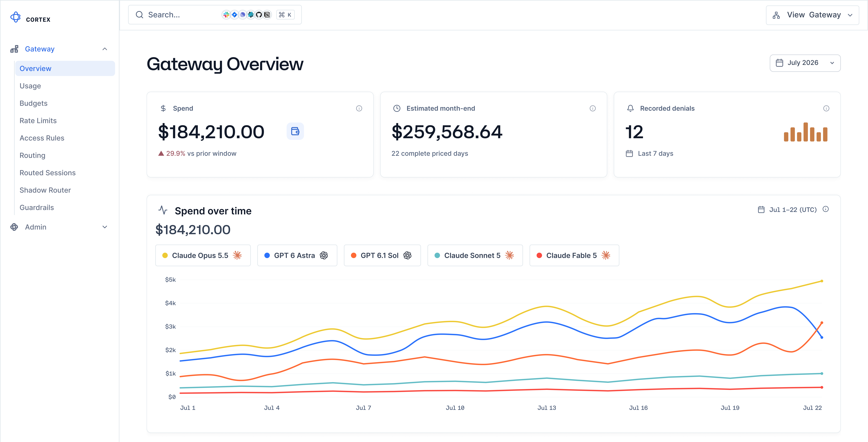Click the teal Claude Sonnet 5 color dot
The width and height of the screenshot is (868, 442).
(x=437, y=256)
